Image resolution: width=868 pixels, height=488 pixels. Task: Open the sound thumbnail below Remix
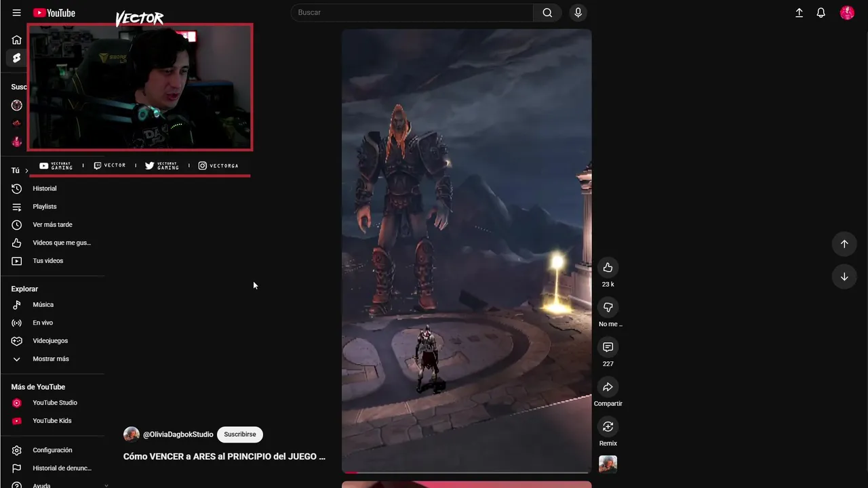[608, 464]
